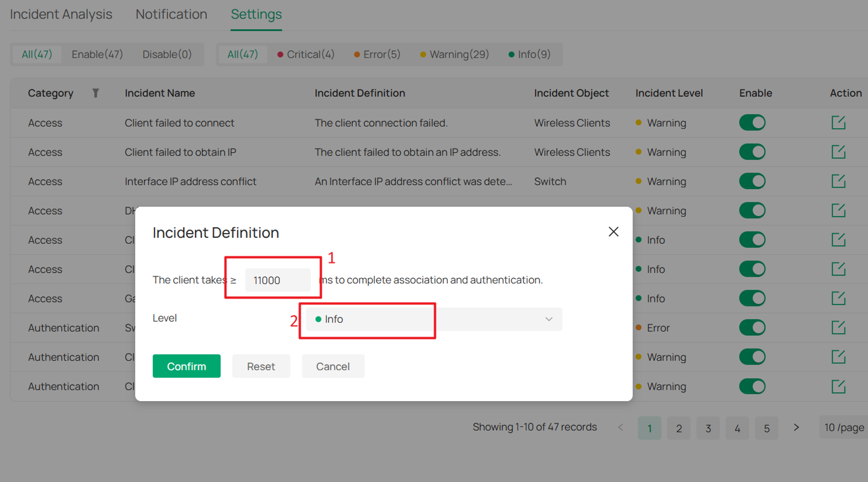The height and width of the screenshot is (482, 868).
Task: Filter incidents by Info(9)
Action: click(529, 54)
